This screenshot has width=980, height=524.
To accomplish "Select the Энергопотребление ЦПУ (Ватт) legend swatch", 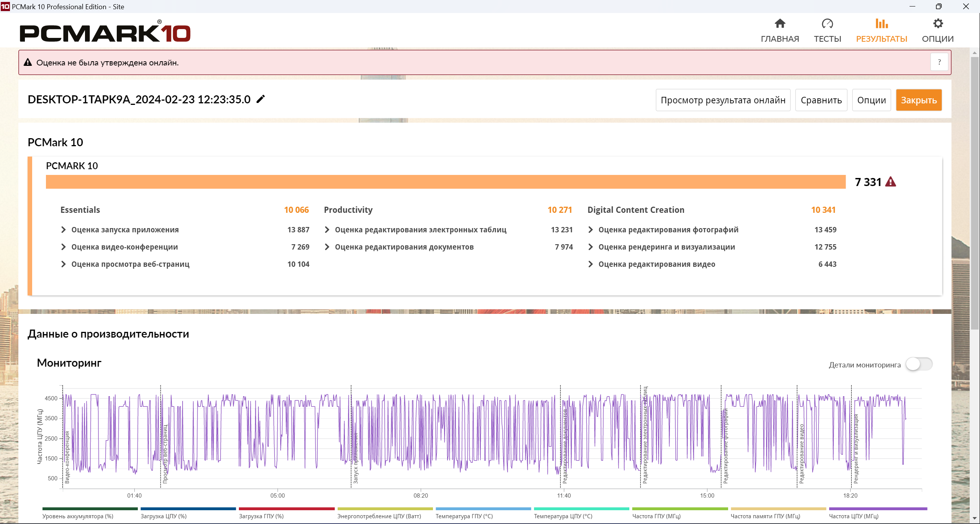I will (x=385, y=509).
